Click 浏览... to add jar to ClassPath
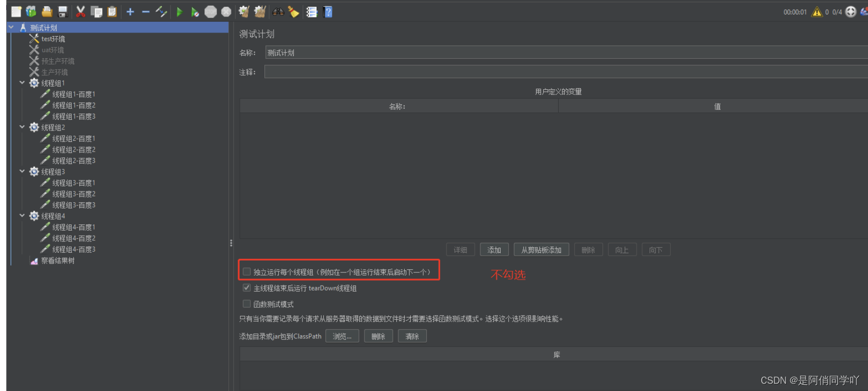Image resolution: width=868 pixels, height=391 pixels. (x=342, y=336)
